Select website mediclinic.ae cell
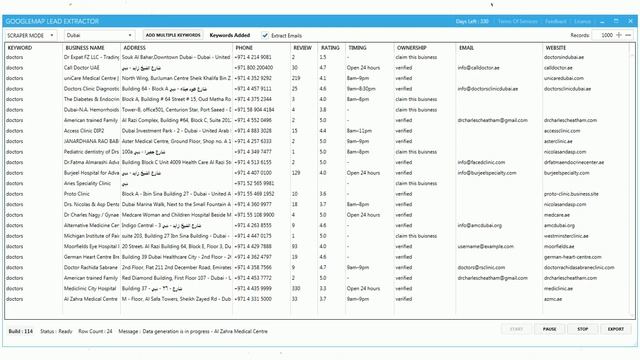This screenshot has width=640, height=360. tap(558, 289)
